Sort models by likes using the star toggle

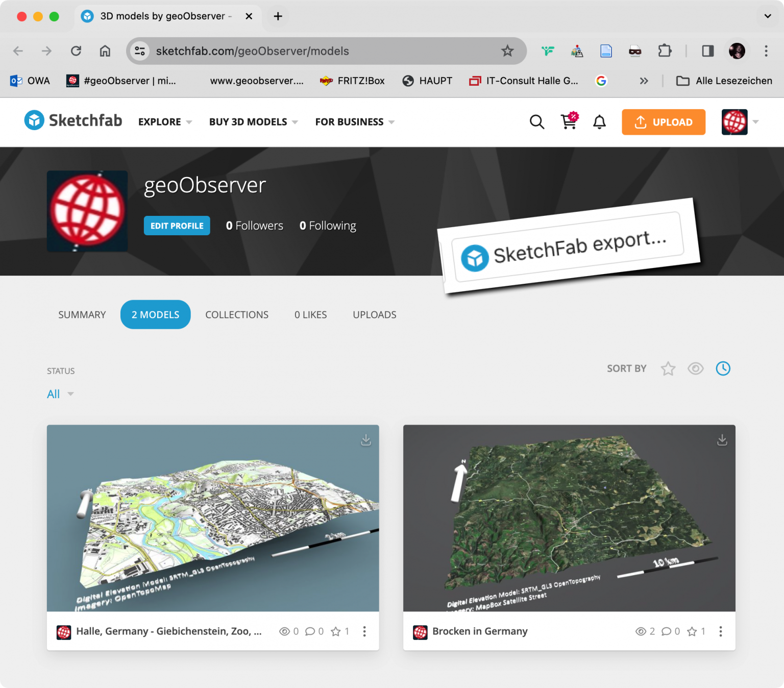(x=668, y=368)
